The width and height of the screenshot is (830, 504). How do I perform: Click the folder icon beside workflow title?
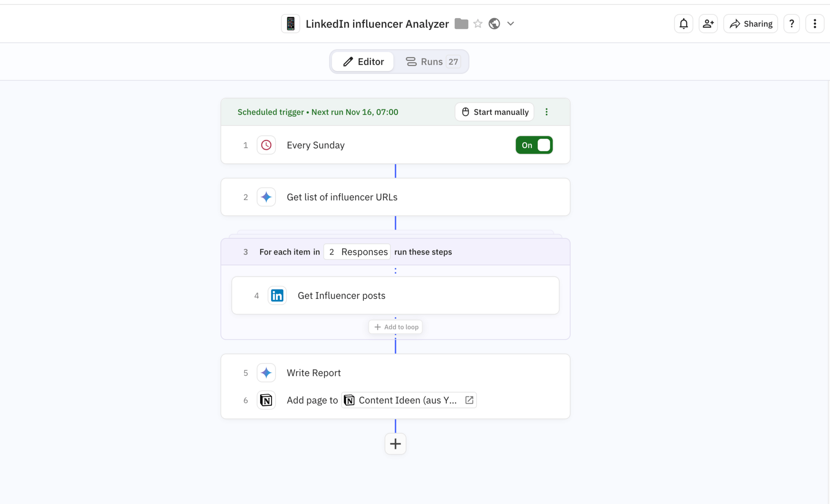(x=461, y=24)
